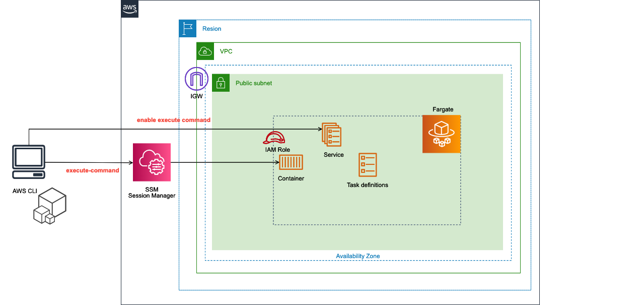
Task: Click the green VPC cloud icon
Action: point(205,51)
